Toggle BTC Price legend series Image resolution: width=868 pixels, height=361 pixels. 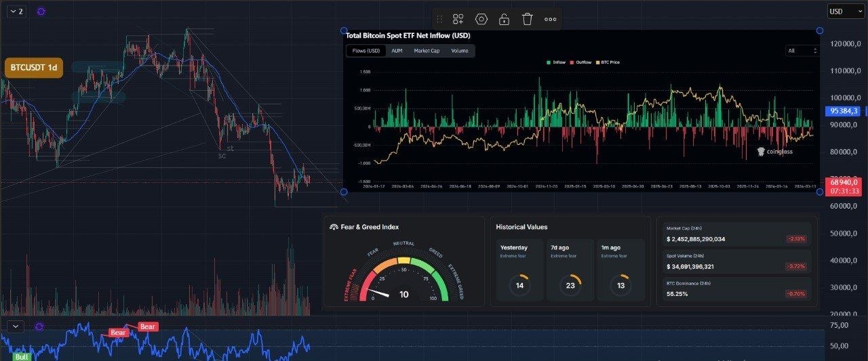click(x=607, y=62)
